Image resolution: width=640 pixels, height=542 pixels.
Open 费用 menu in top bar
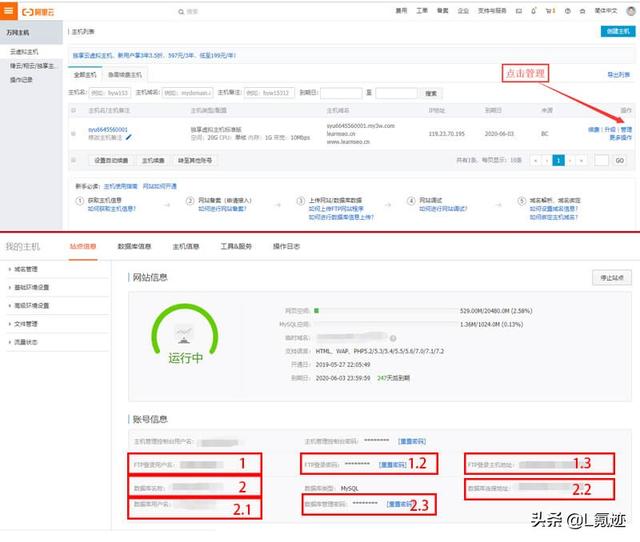401,11
